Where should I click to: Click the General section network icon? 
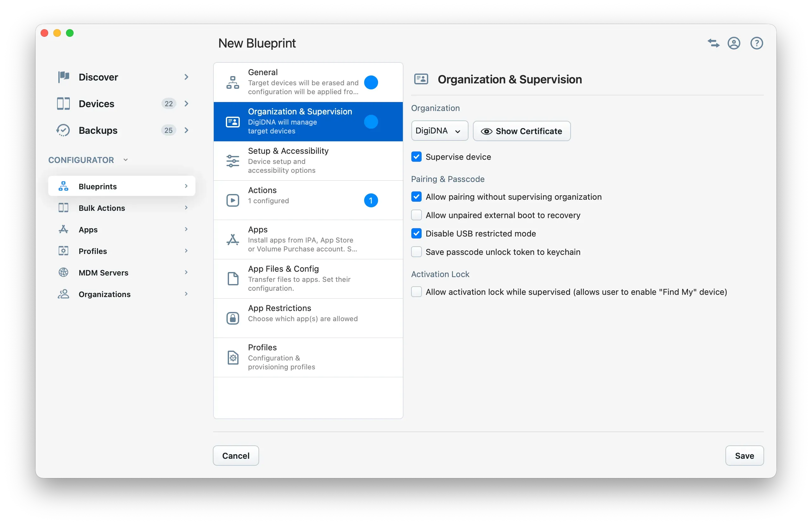[x=233, y=82]
